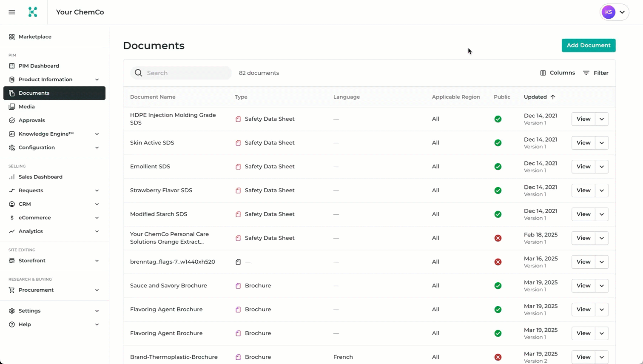Click green public checkmark for Skin Active SDS
The image size is (643, 364).
pyautogui.click(x=498, y=143)
